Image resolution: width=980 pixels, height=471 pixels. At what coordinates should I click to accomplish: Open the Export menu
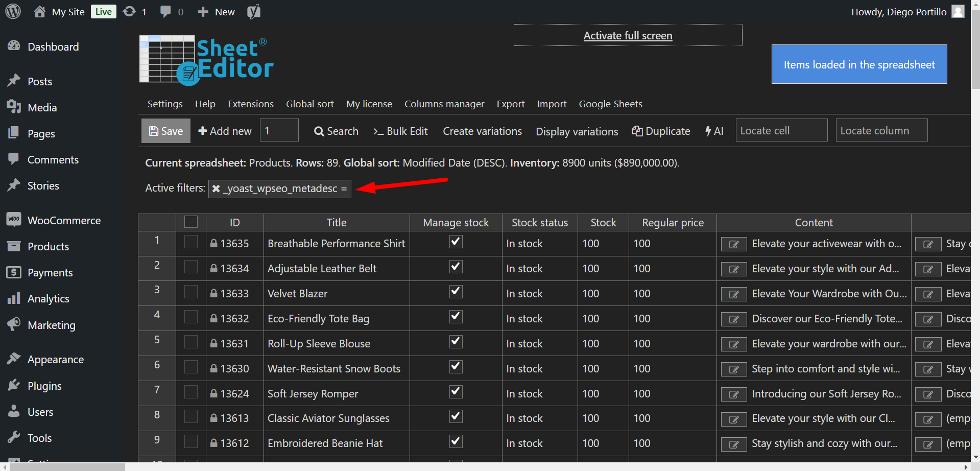(x=510, y=104)
